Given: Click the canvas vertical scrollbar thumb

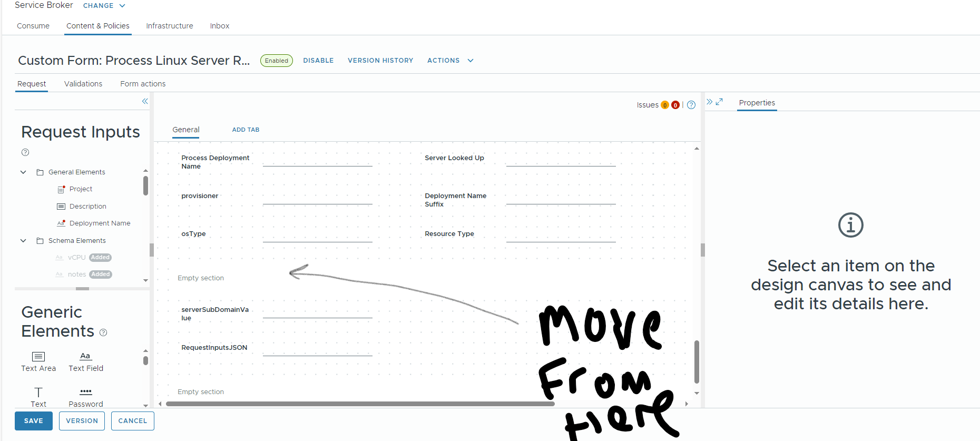Looking at the screenshot, I should coord(697,362).
